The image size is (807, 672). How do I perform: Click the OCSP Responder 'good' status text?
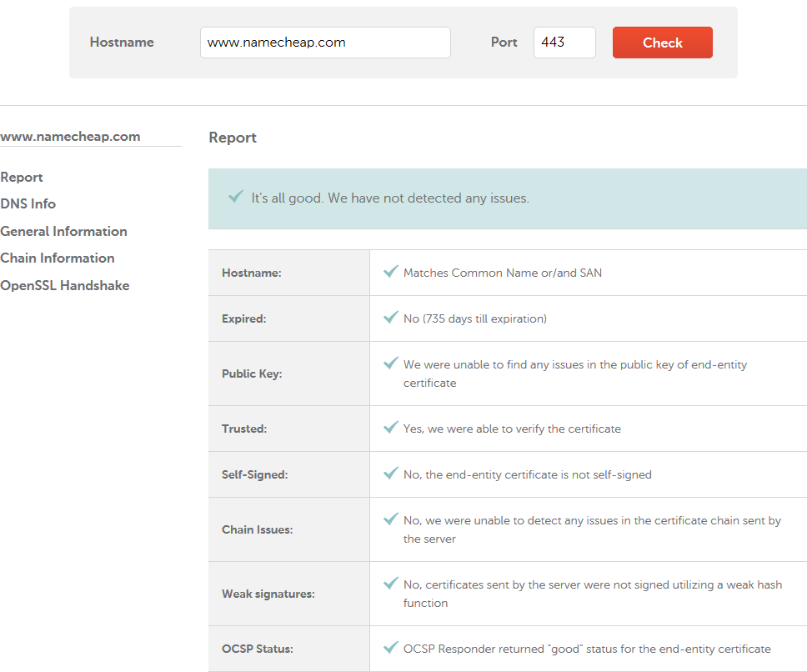click(x=587, y=649)
